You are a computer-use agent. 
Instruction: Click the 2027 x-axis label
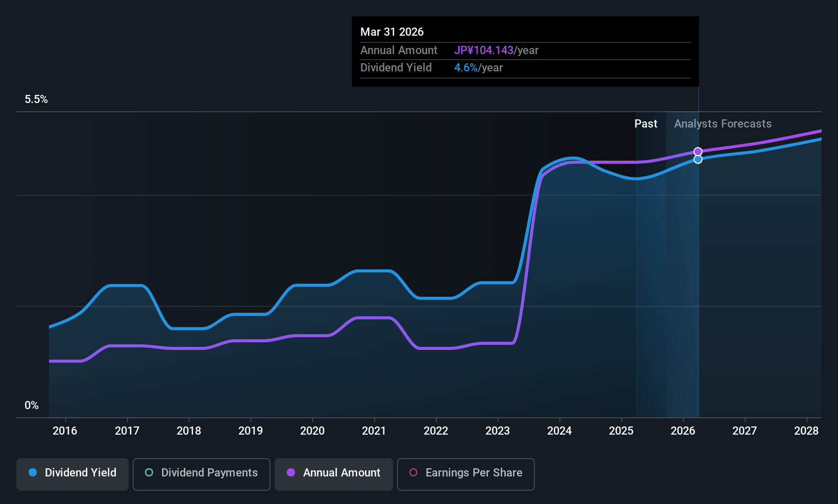[x=745, y=431]
